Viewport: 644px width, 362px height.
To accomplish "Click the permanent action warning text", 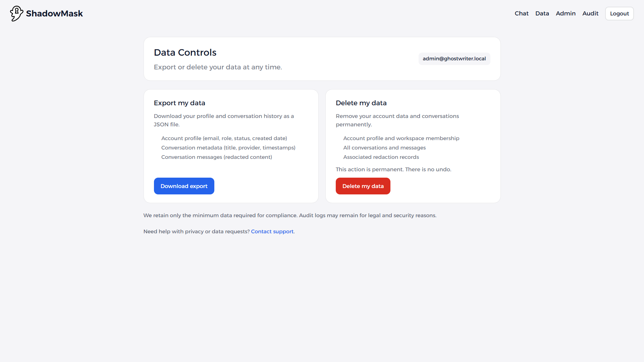I will pyautogui.click(x=393, y=170).
